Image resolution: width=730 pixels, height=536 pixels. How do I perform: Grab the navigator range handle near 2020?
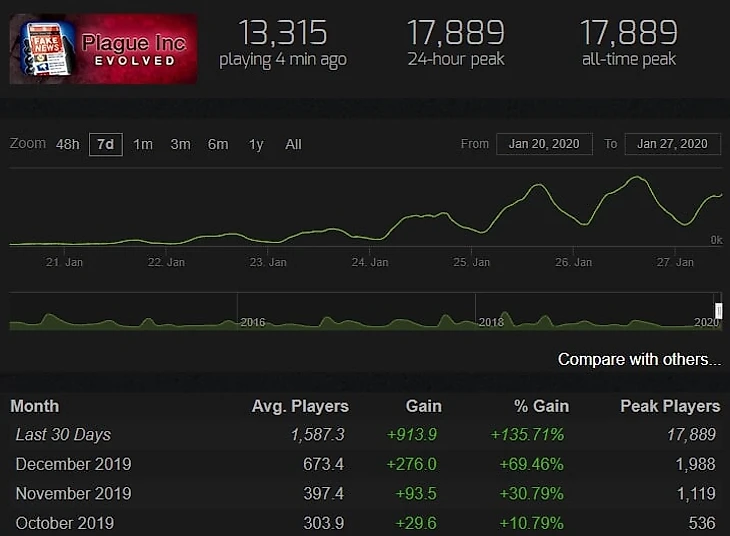tap(719, 311)
